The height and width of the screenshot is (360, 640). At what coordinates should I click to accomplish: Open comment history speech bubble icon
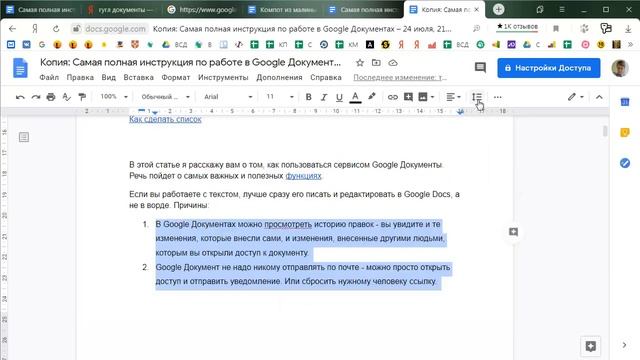480,68
